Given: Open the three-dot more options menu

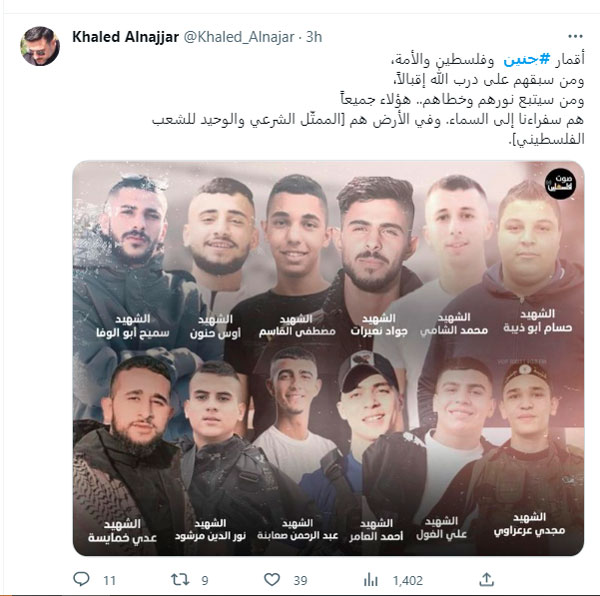Looking at the screenshot, I should pos(575,36).
